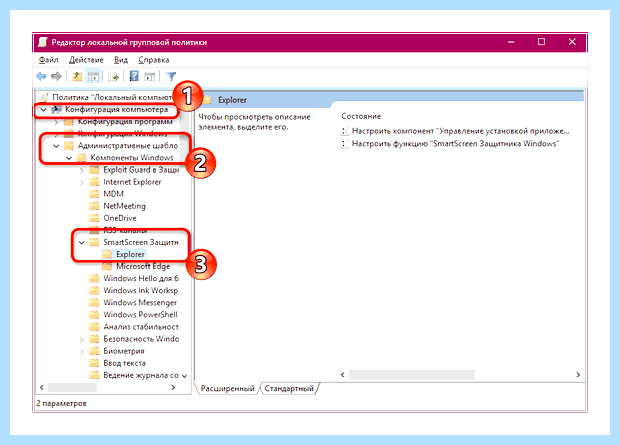Screen dimensions: 620x445
Task: Click the OneDrive folder icon
Action: 94,218
